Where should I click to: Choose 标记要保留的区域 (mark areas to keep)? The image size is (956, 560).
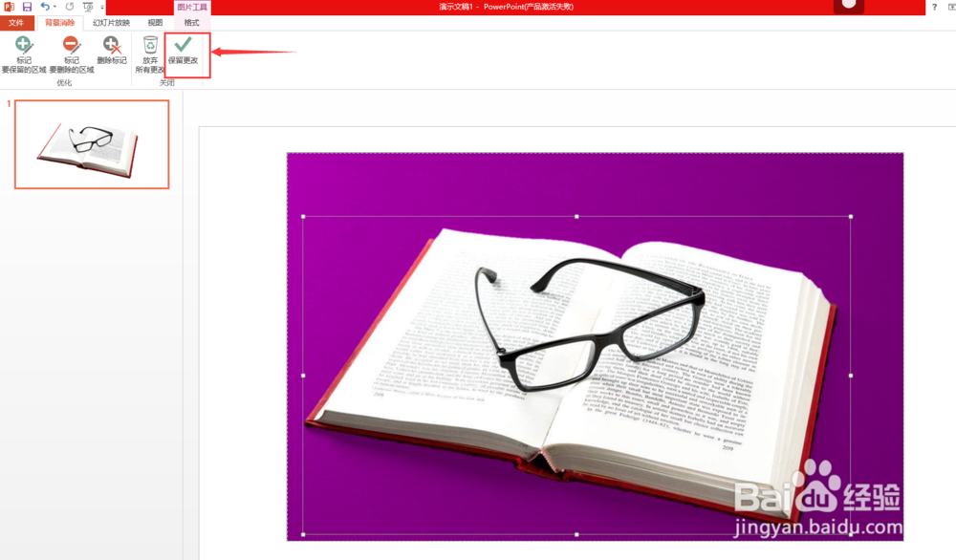[24, 54]
